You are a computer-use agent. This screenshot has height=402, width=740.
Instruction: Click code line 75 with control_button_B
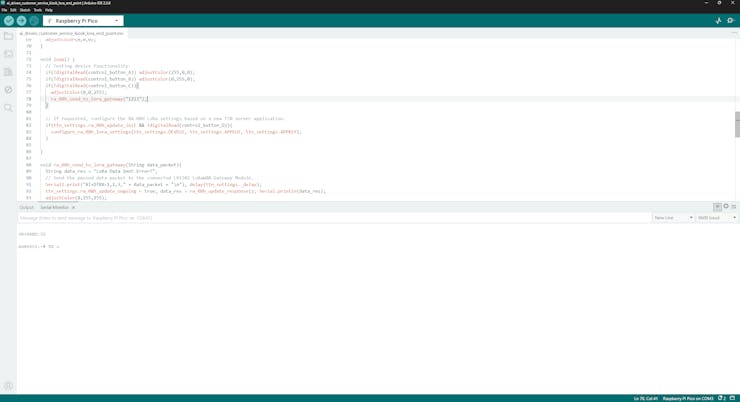[120, 79]
